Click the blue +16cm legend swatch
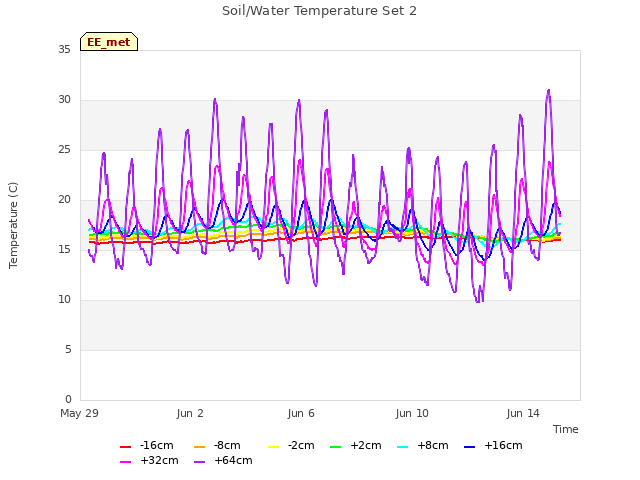 tap(470, 447)
